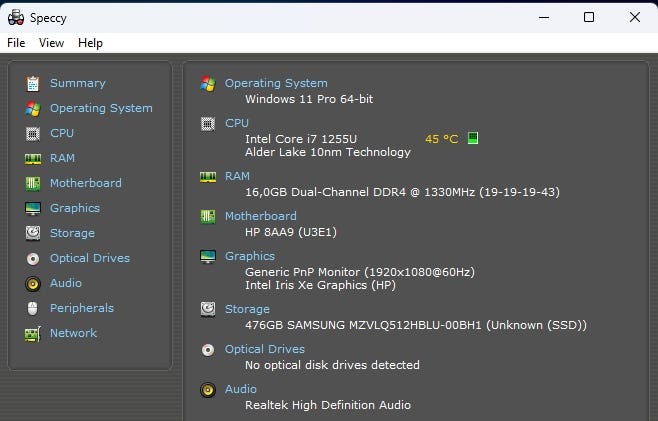The image size is (658, 421).
Task: Open the RAM heading link in summary
Action: click(237, 176)
